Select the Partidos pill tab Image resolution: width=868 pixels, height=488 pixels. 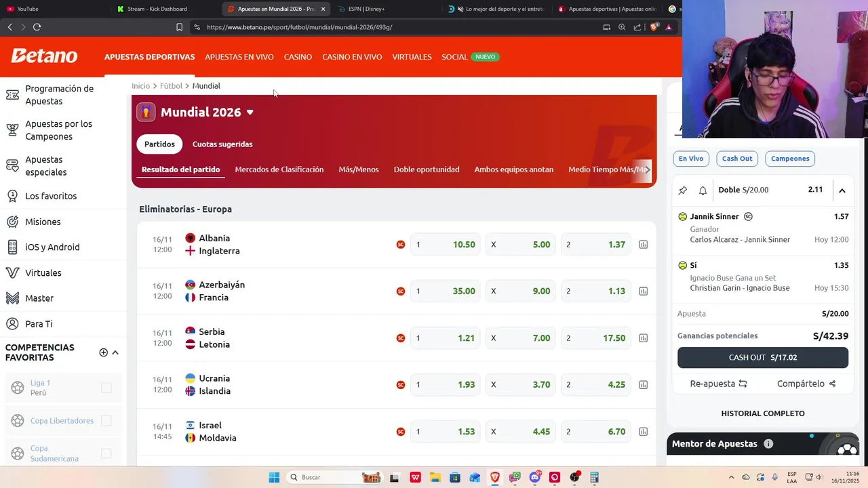[x=159, y=144]
